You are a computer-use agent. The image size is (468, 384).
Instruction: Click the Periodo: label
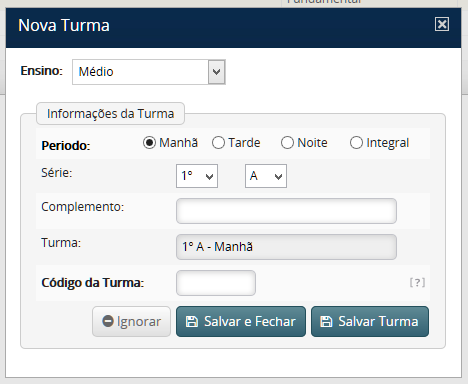pyautogui.click(x=66, y=146)
